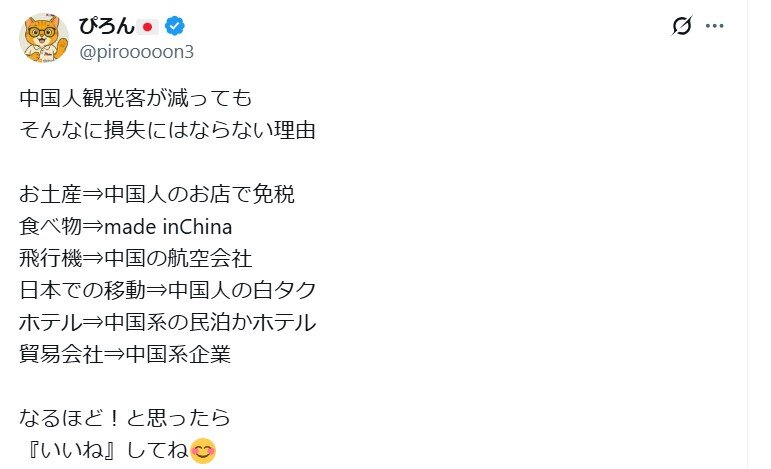Viewport: 771px width, 469px height.
Task: Click the @pirooooon3 handle
Action: click(137, 51)
